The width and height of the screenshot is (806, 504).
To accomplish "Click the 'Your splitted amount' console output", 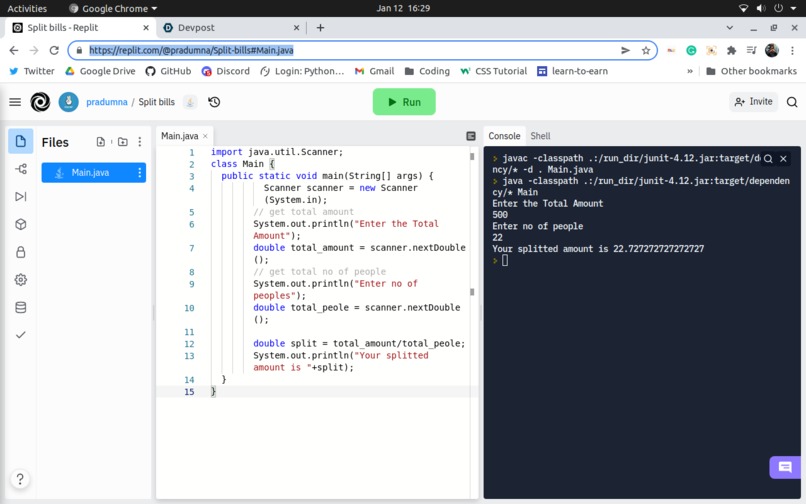I will (598, 249).
